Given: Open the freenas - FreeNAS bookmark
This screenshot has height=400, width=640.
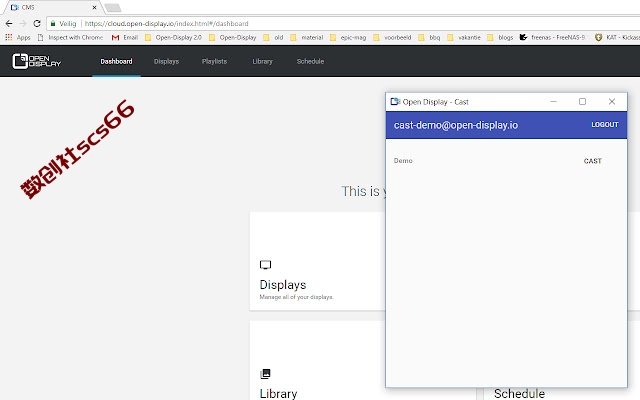Looking at the screenshot, I should coord(552,38).
